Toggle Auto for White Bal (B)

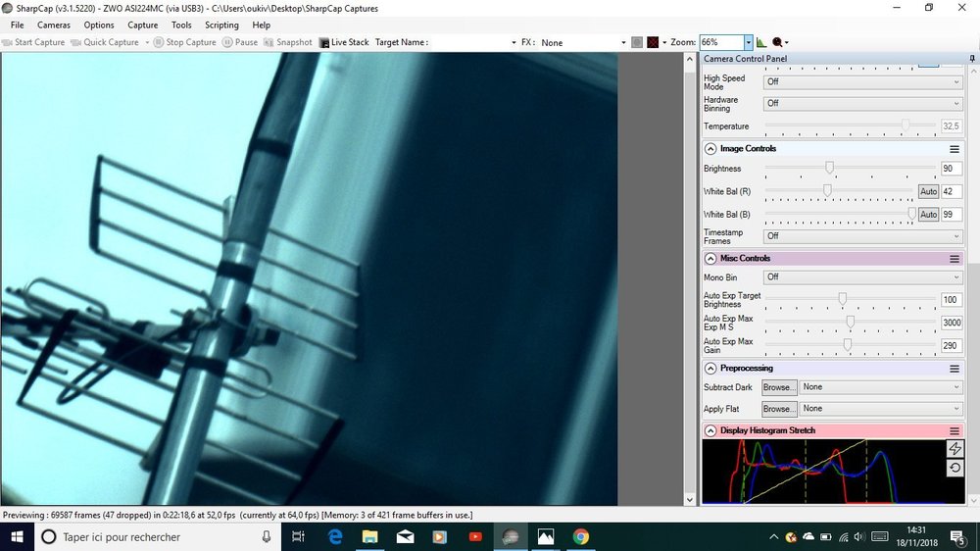[928, 215]
